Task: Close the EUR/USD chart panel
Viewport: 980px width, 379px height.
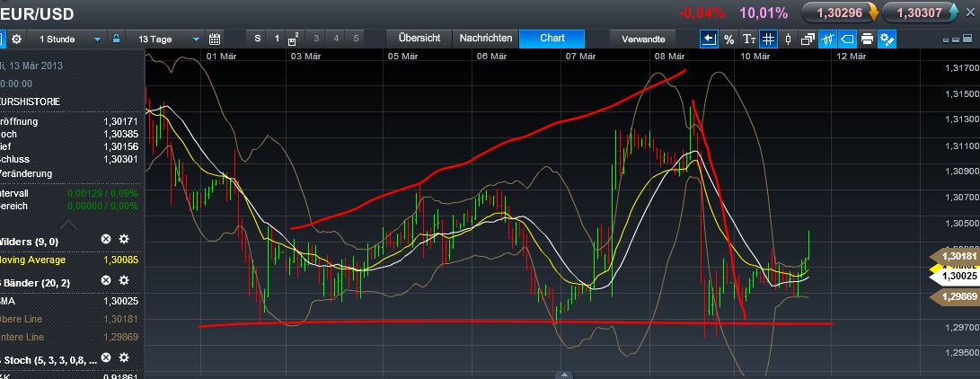Action: [x=970, y=13]
